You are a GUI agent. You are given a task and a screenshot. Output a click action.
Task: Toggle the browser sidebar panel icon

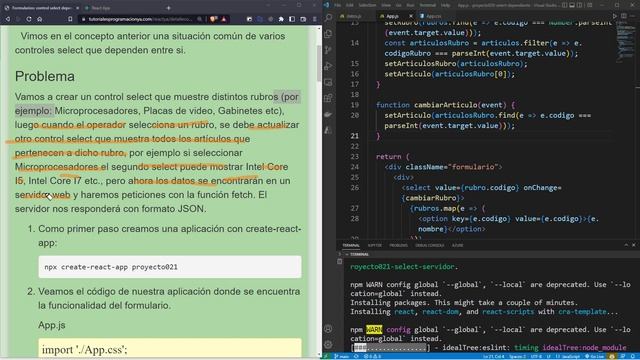point(292,19)
